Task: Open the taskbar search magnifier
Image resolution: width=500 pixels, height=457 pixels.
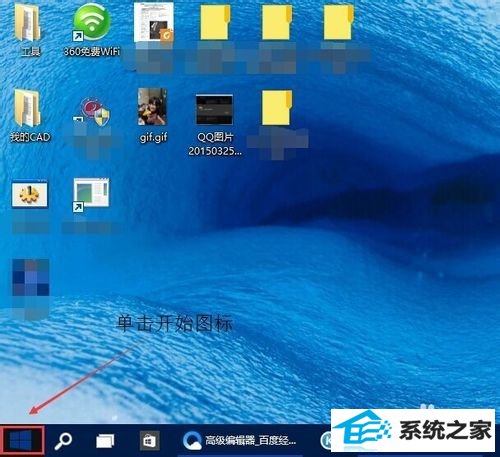Action: tap(63, 441)
